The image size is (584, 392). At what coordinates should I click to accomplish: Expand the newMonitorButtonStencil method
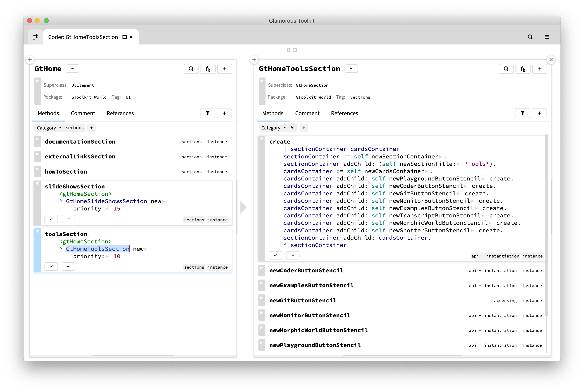coord(262,315)
